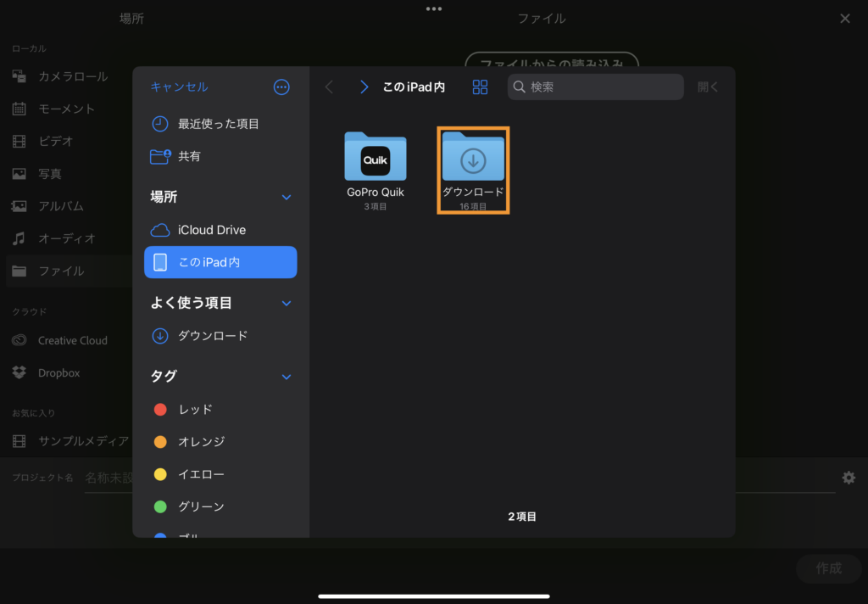Tap the キャンセル button
The image size is (868, 604).
(179, 87)
